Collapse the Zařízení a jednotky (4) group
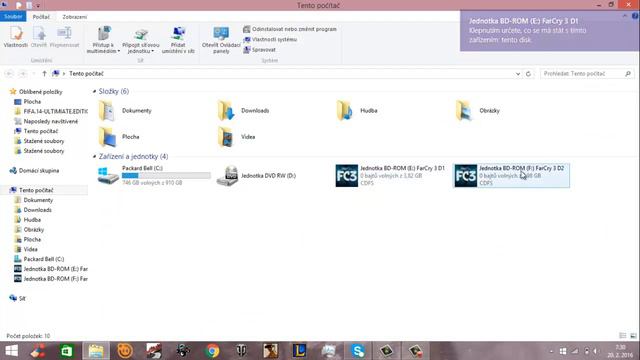Viewport: 640px width, 360px height. (x=95, y=157)
